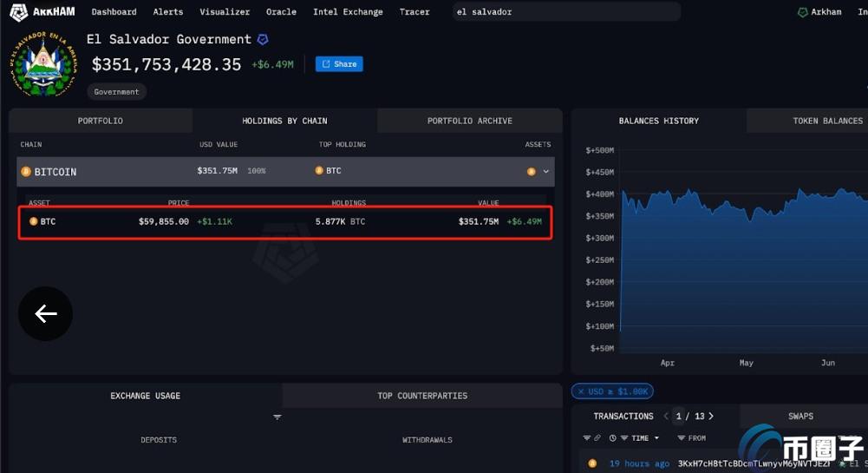Click the filter icon beside the link icon
This screenshot has width=868, height=473.
[586, 438]
